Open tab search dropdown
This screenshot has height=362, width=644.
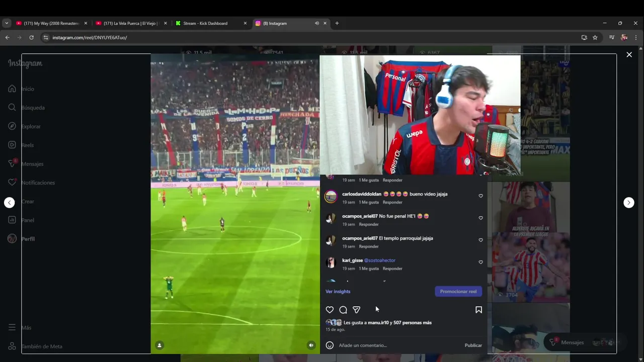(7, 23)
